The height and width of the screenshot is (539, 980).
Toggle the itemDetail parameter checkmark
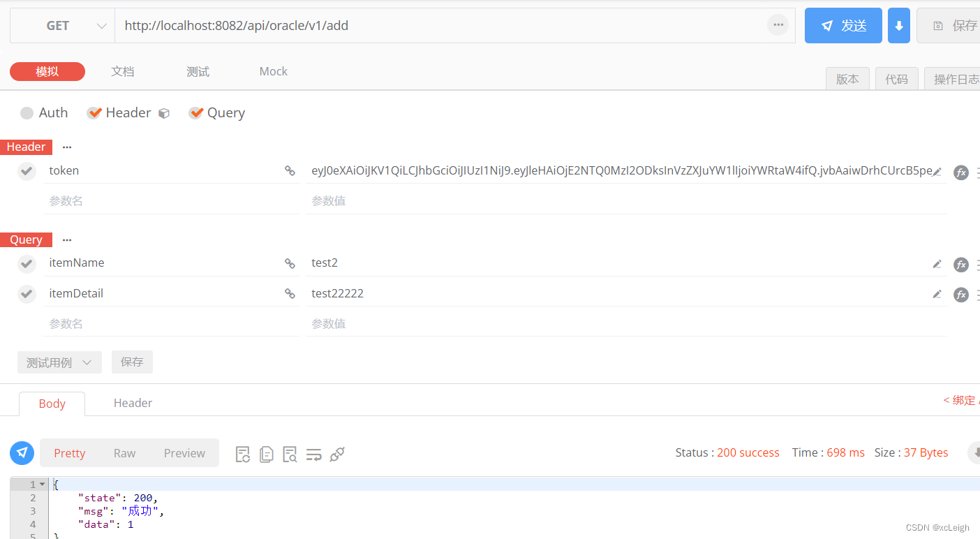27,293
